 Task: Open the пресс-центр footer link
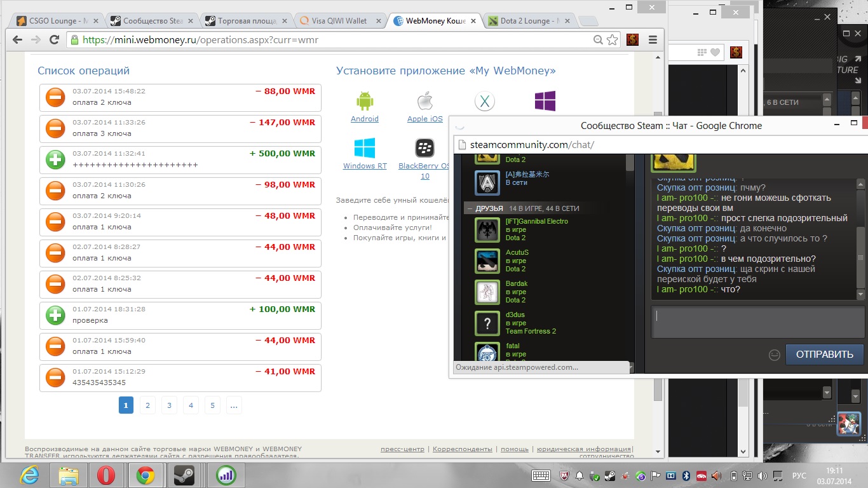coord(402,449)
